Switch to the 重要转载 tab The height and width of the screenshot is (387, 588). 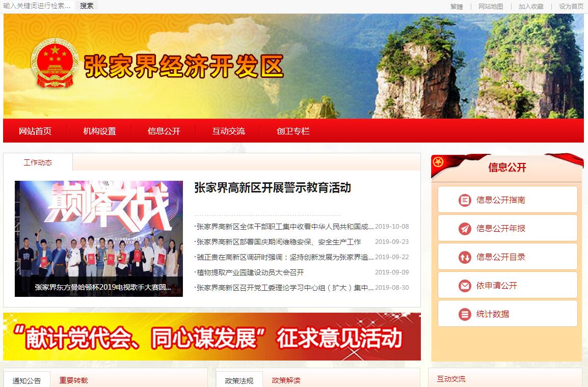point(73,380)
